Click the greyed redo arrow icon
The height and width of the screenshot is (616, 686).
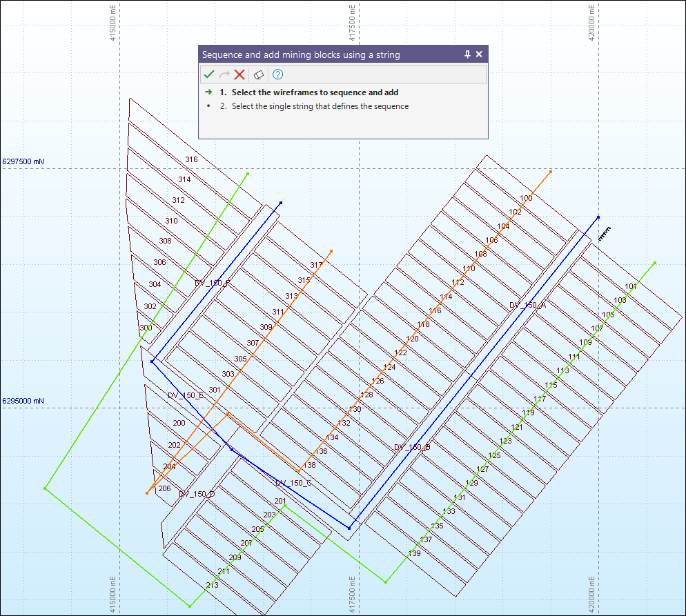(x=224, y=74)
